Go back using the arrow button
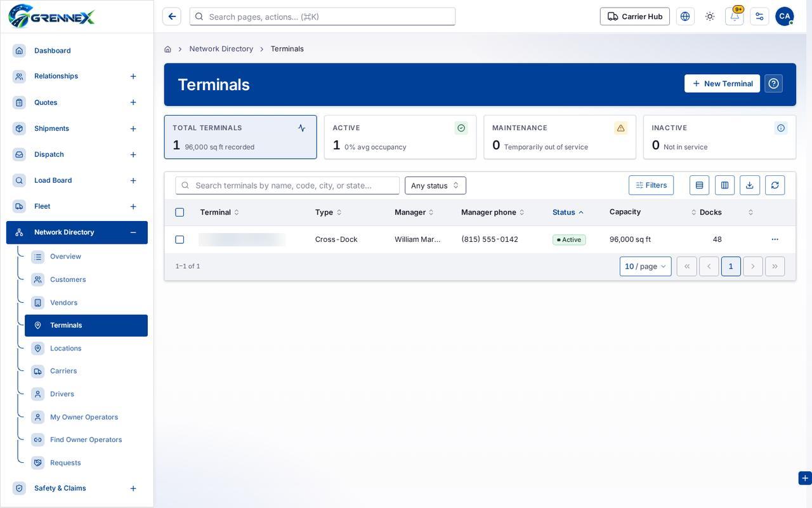 (172, 17)
